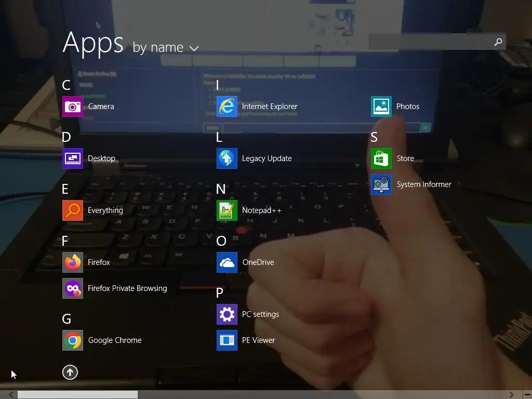Viewport: 532px width, 399px height.
Task: Click the L group letter header
Action: tap(219, 137)
